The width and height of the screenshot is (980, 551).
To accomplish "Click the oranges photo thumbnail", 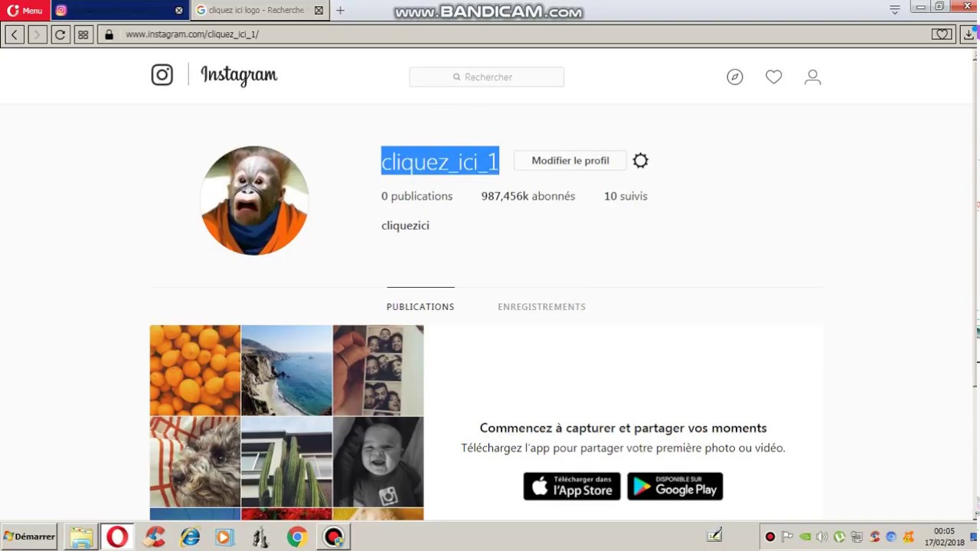I will coord(195,370).
